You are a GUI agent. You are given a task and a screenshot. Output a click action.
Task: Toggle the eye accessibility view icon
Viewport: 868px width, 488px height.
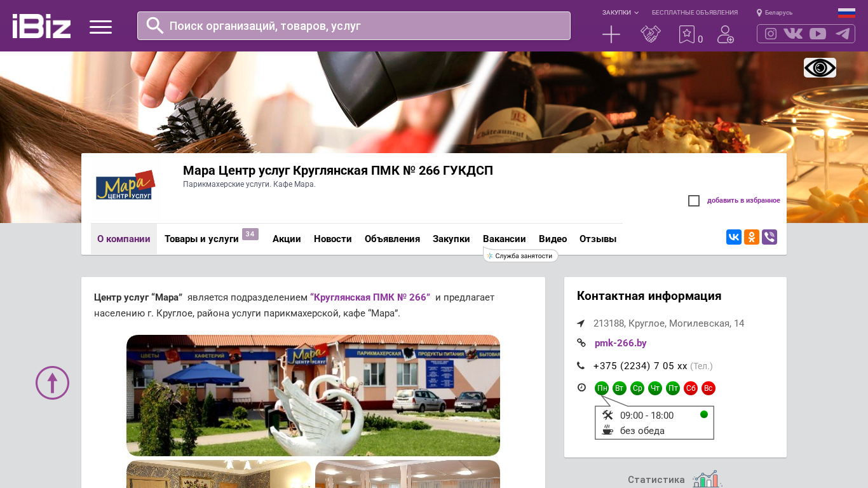tap(820, 67)
